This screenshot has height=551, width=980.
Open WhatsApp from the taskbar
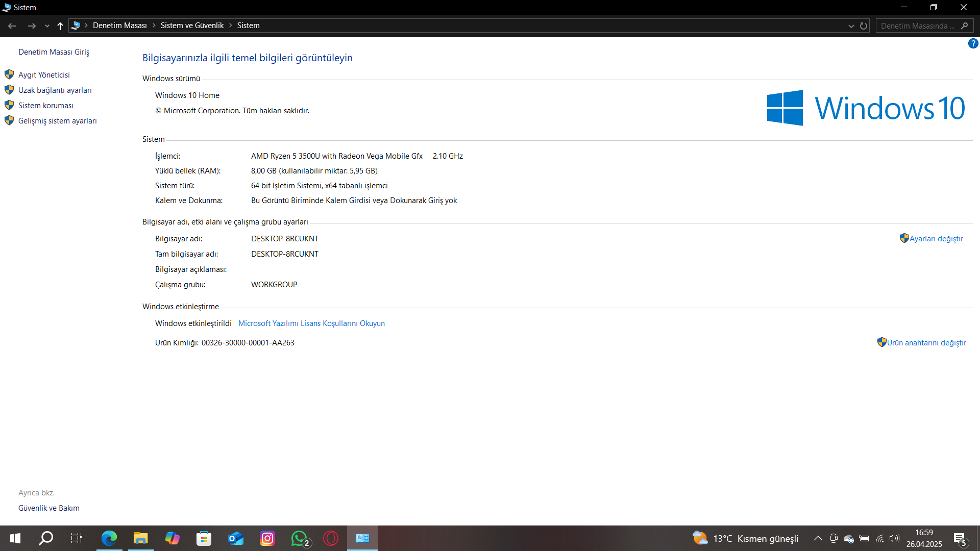pyautogui.click(x=300, y=538)
